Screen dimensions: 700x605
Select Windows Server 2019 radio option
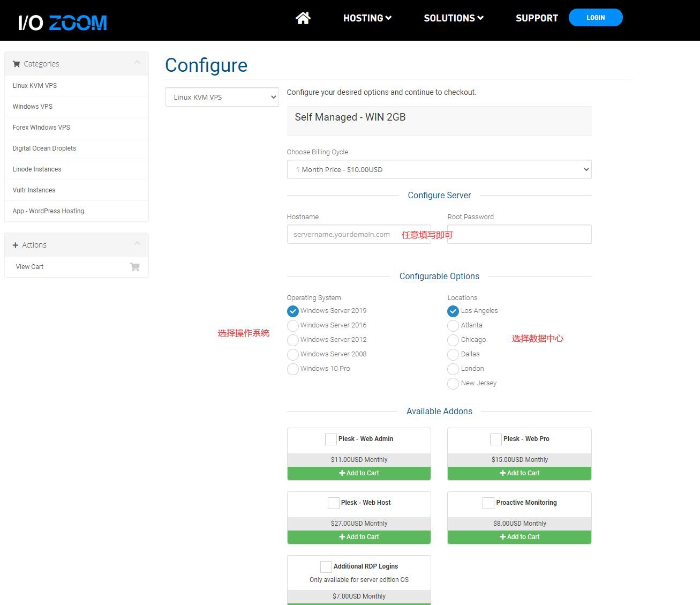[293, 311]
